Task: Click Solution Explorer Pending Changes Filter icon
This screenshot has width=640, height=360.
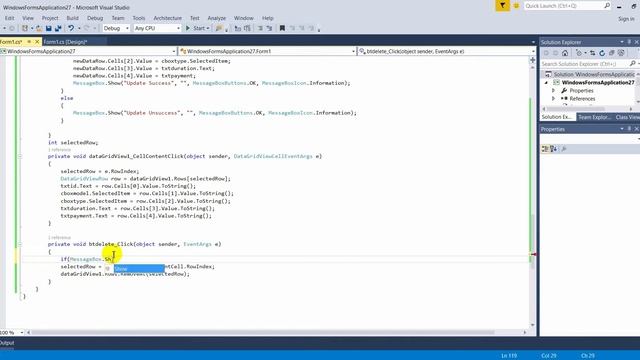Action: (579, 53)
